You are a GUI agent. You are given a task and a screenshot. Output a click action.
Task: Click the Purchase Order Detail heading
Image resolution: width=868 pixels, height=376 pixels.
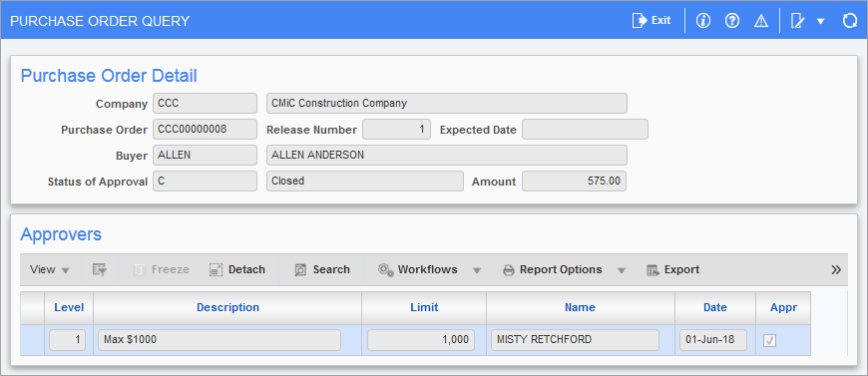109,76
